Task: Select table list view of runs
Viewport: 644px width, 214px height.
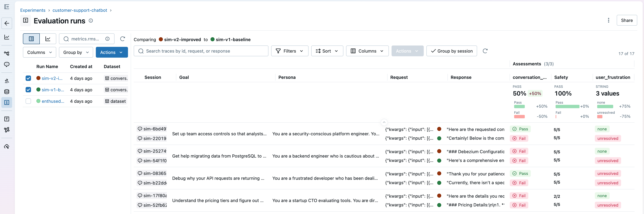Action: (31, 39)
